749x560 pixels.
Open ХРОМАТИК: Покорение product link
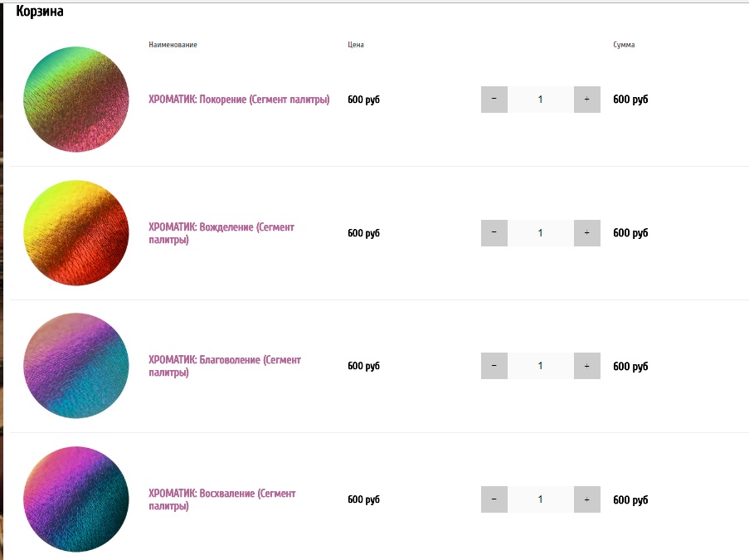point(239,100)
